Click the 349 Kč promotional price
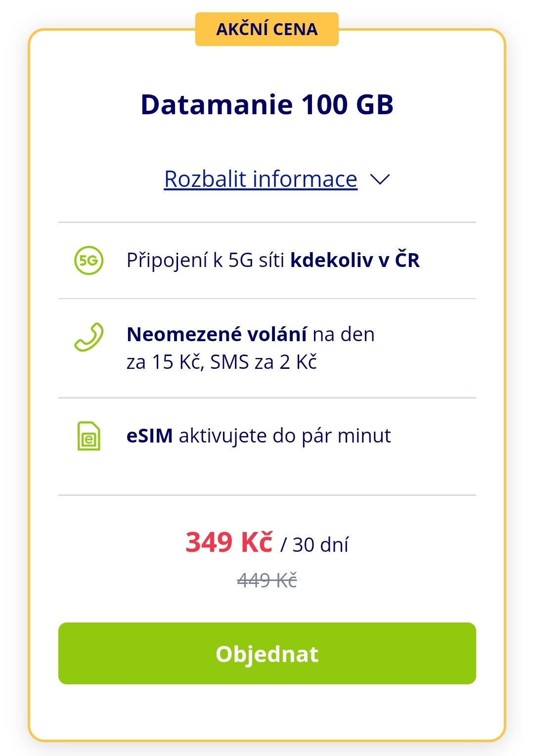 click(x=229, y=542)
